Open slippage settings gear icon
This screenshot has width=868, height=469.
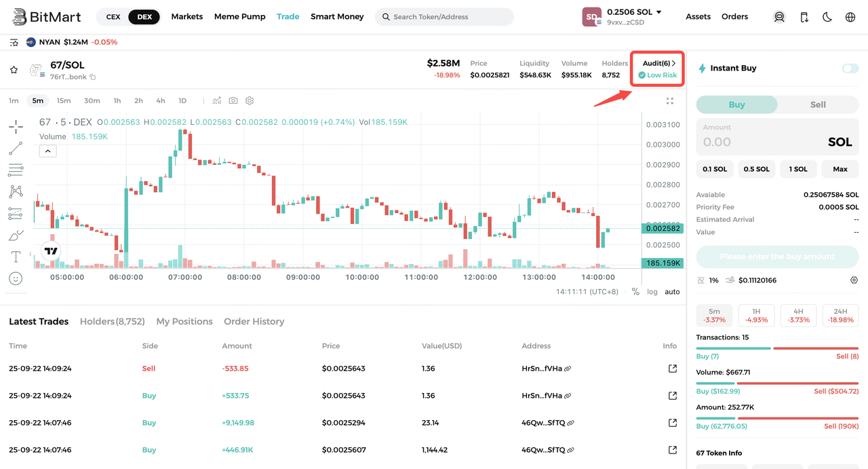coord(854,280)
